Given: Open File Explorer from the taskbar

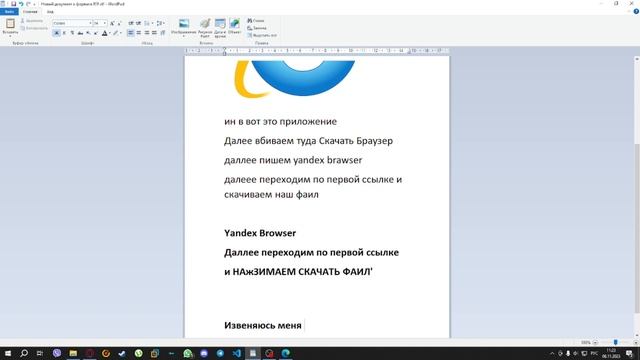Looking at the screenshot, I should coord(73,353).
